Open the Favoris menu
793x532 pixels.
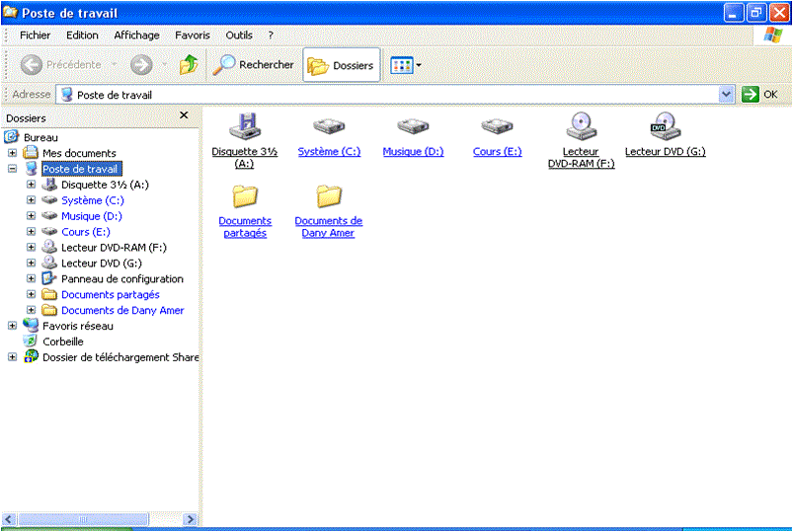[193, 36]
